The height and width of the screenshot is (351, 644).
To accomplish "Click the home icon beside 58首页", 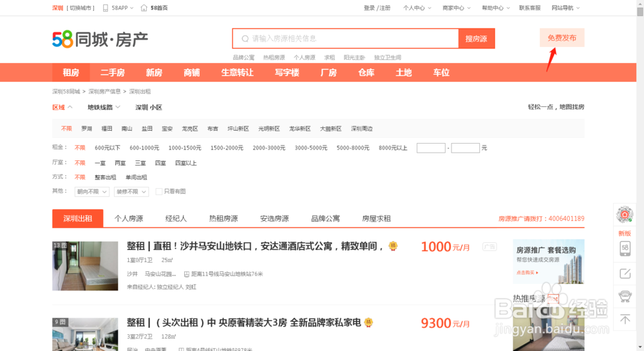I will coord(144,8).
